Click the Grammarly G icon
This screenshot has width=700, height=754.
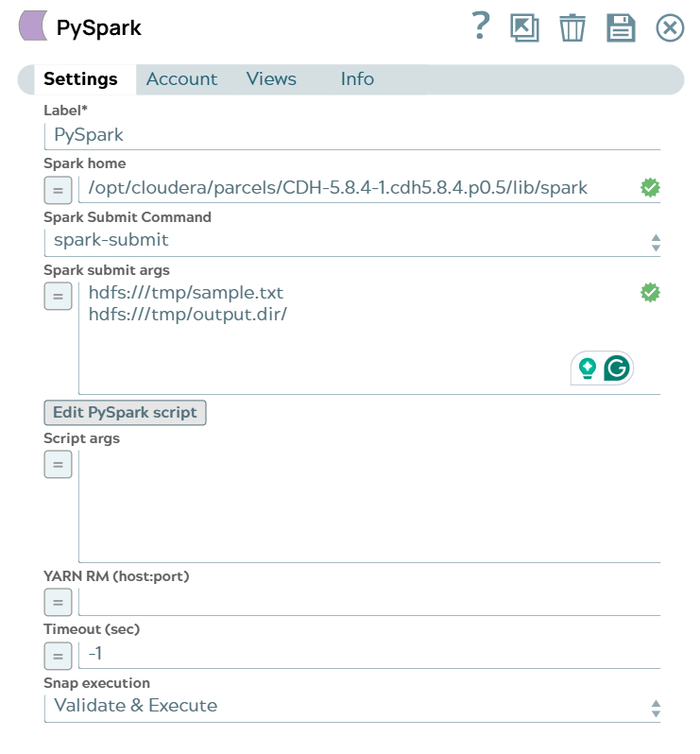[x=617, y=368]
